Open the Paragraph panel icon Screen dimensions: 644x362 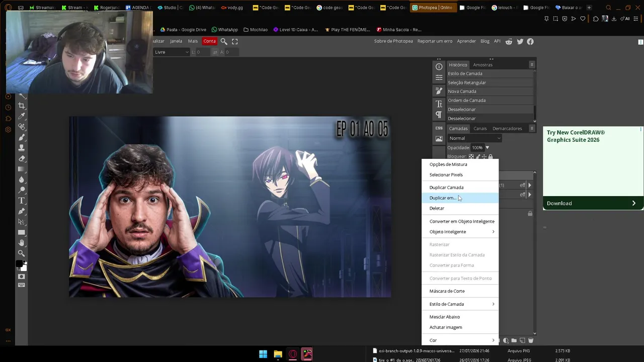pos(439,115)
